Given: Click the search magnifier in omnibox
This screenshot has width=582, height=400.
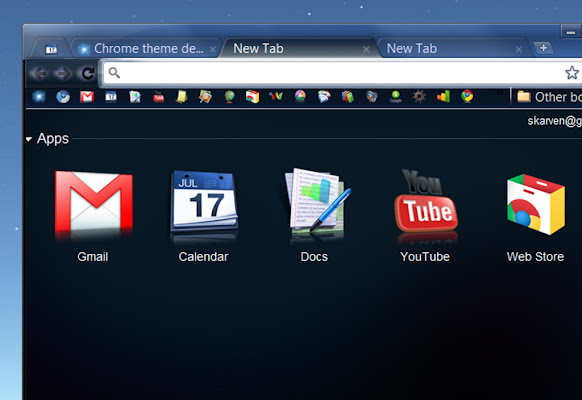Looking at the screenshot, I should (114, 73).
